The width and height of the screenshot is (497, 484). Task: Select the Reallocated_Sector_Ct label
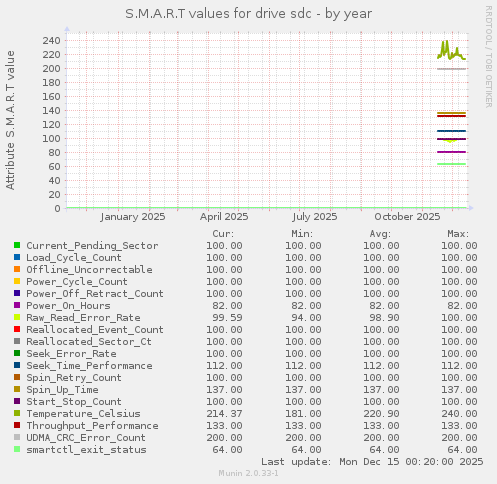(x=89, y=342)
